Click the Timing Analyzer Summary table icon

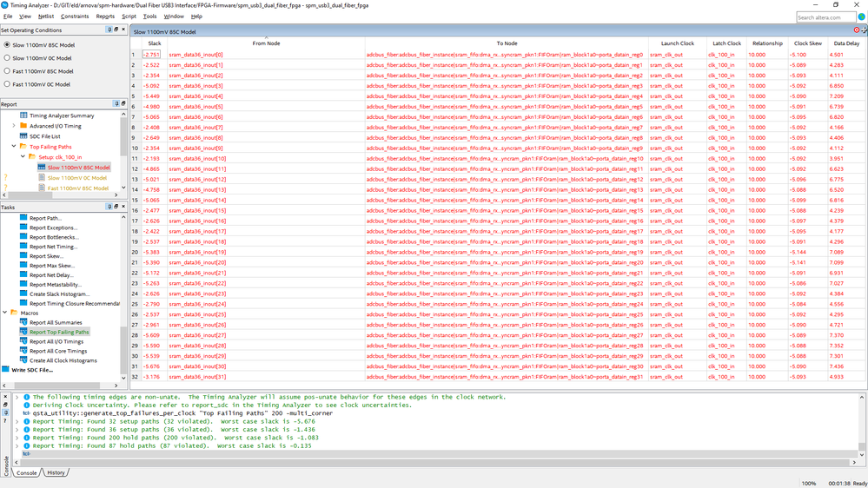tap(23, 115)
